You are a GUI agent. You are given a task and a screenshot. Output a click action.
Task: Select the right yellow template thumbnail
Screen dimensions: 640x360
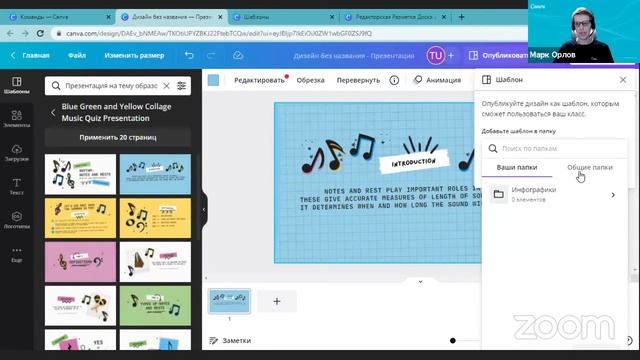click(x=155, y=218)
